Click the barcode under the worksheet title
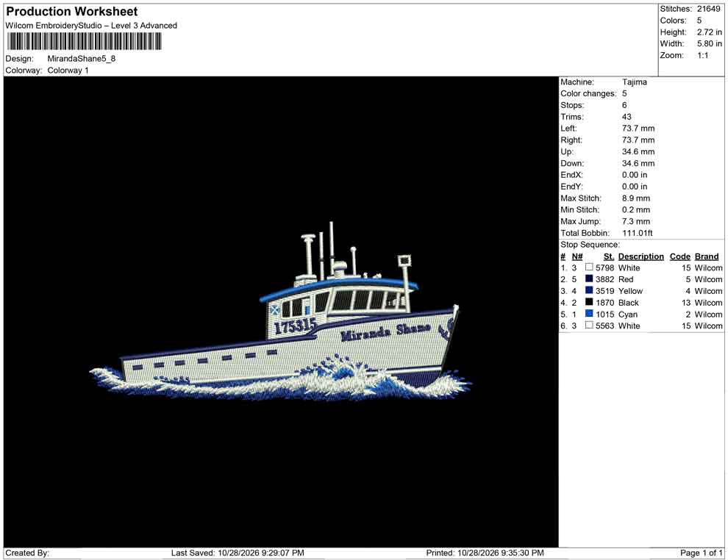The height and width of the screenshot is (560, 728). 84,41
